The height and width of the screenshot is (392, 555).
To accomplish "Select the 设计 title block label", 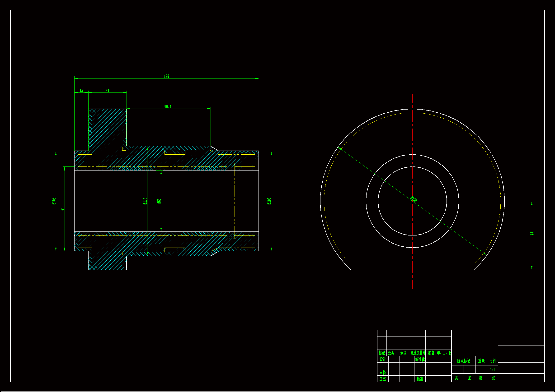I will click(383, 360).
